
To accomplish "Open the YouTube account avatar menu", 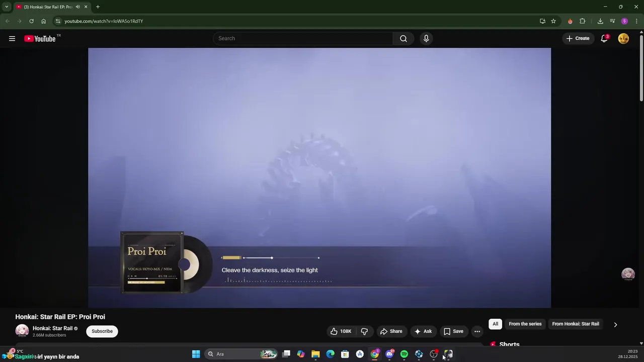I will point(623,39).
